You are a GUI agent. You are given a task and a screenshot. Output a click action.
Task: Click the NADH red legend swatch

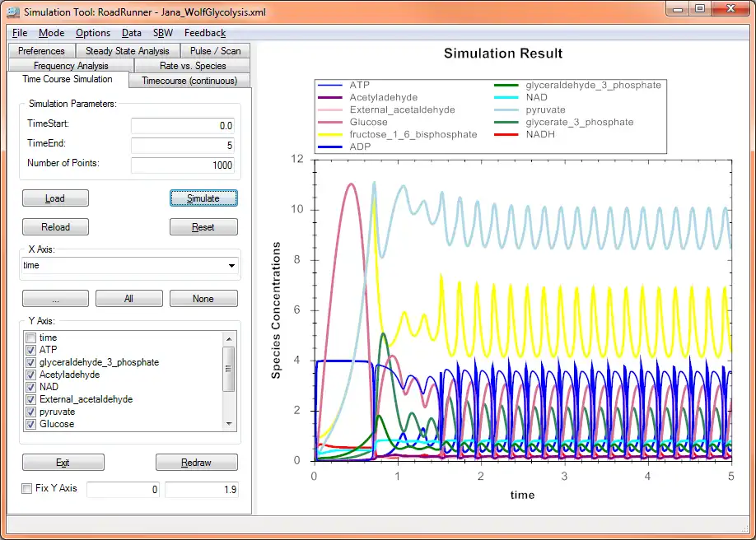pos(506,134)
